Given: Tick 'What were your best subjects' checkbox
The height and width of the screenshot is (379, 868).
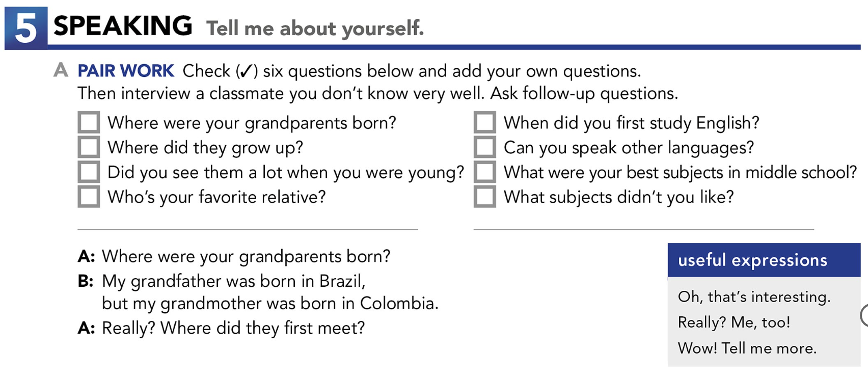Looking at the screenshot, I should coord(484,172).
